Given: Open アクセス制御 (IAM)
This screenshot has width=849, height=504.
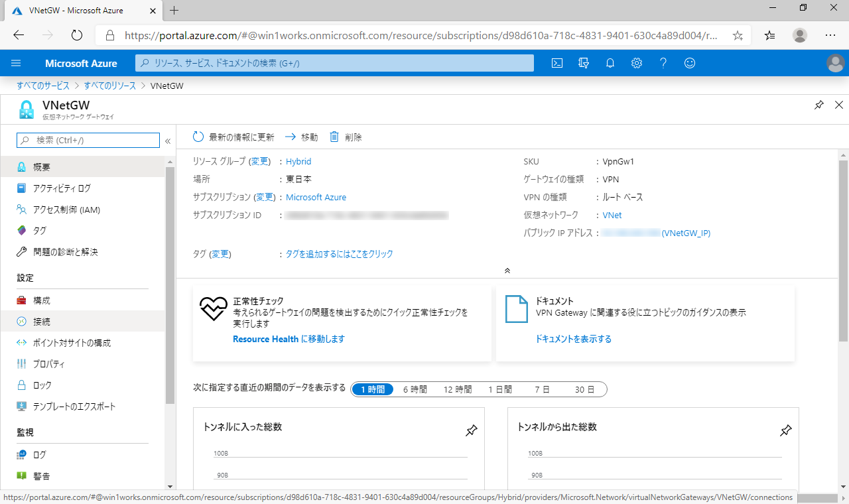Looking at the screenshot, I should pos(82,210).
